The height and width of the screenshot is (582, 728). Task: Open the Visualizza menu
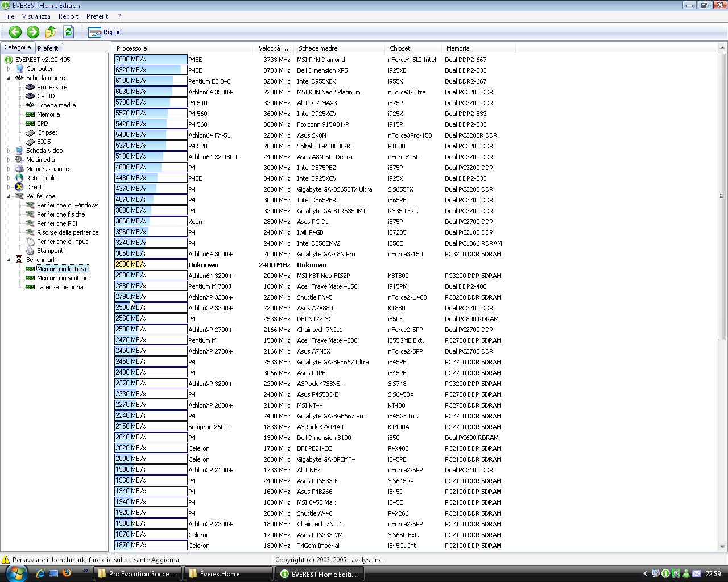pos(36,16)
